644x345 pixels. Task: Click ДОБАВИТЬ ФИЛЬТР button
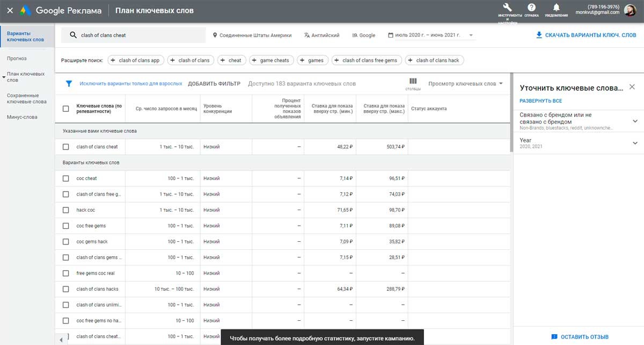pyautogui.click(x=214, y=84)
